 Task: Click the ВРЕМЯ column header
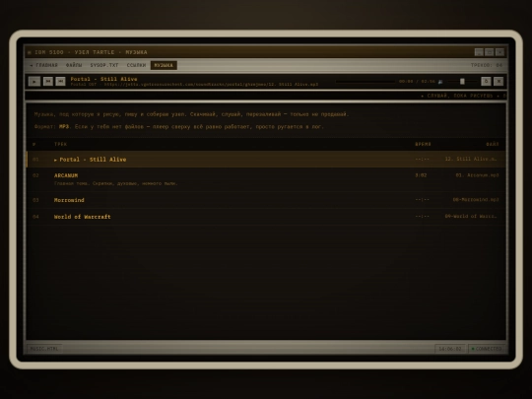coord(423,144)
